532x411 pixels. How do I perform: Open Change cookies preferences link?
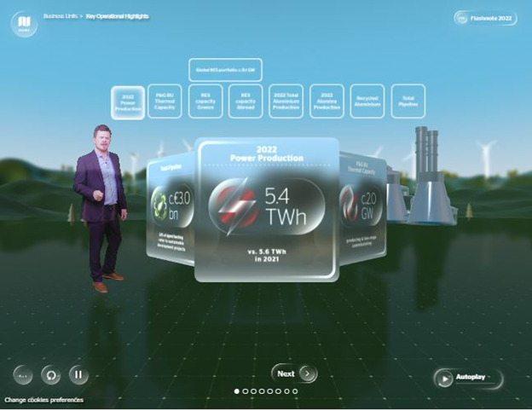point(44,400)
